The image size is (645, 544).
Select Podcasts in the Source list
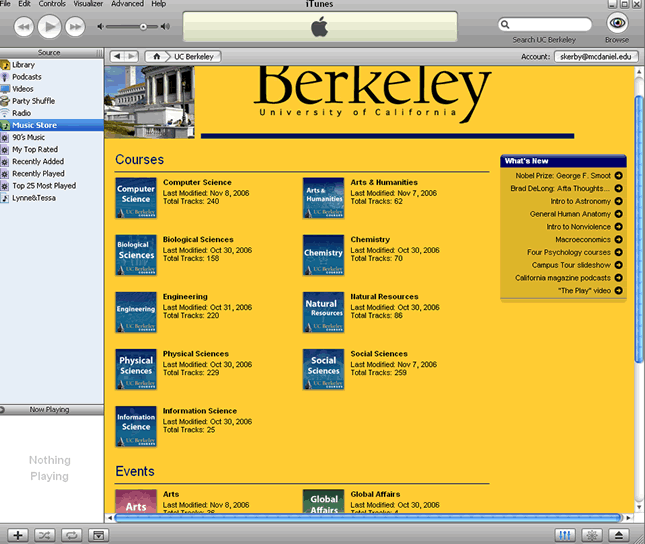pos(27,77)
